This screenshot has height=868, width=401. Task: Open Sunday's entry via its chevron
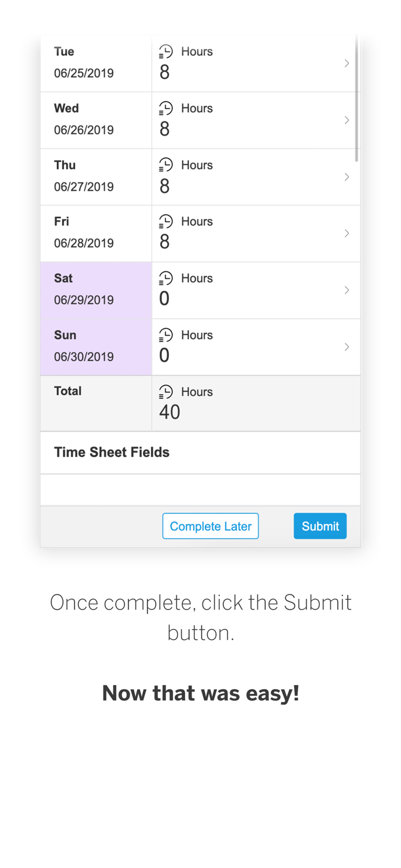pyautogui.click(x=347, y=347)
